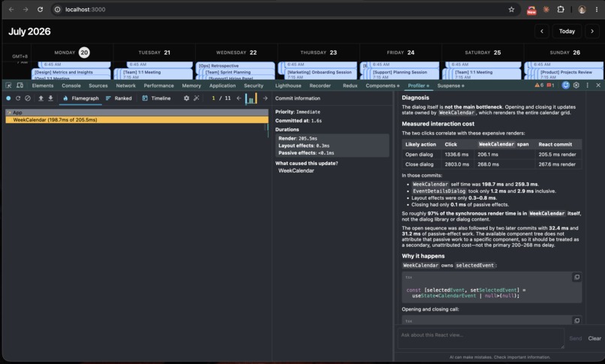Clear profiling data
The image size is (605, 364).
(x=28, y=98)
